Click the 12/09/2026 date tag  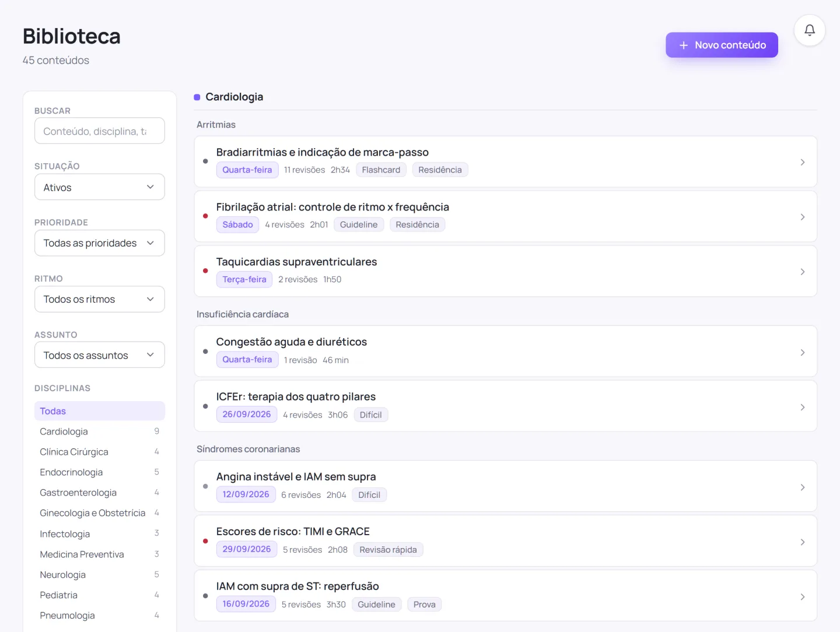246,494
